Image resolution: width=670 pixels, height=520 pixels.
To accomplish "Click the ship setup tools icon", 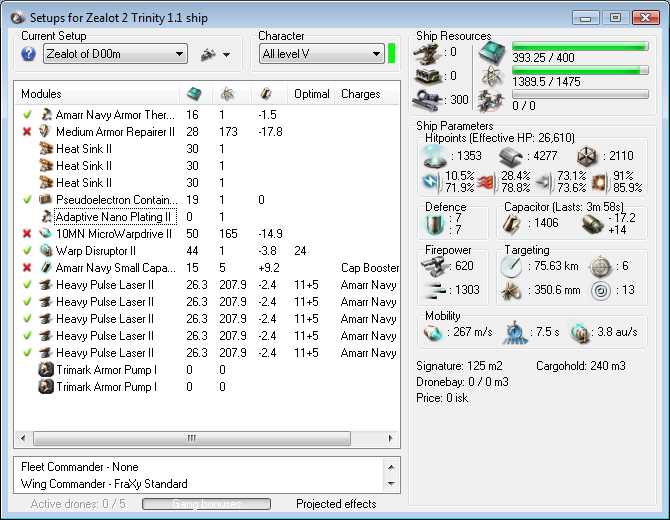I will click(209, 54).
